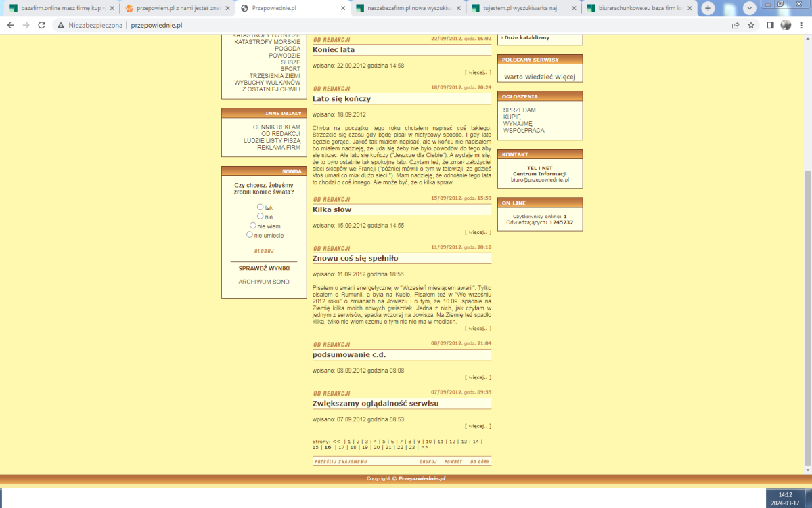The width and height of the screenshot is (812, 508).
Task: Go to page 17 in pagination
Action: click(341, 447)
